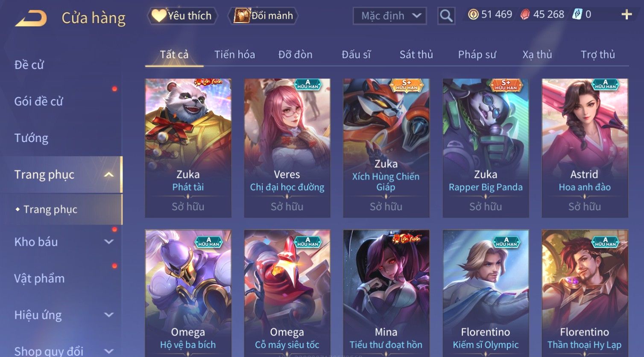Screen dimensions: 644x357
Task: Switch to the Tiến hóa tab
Action: 234,55
